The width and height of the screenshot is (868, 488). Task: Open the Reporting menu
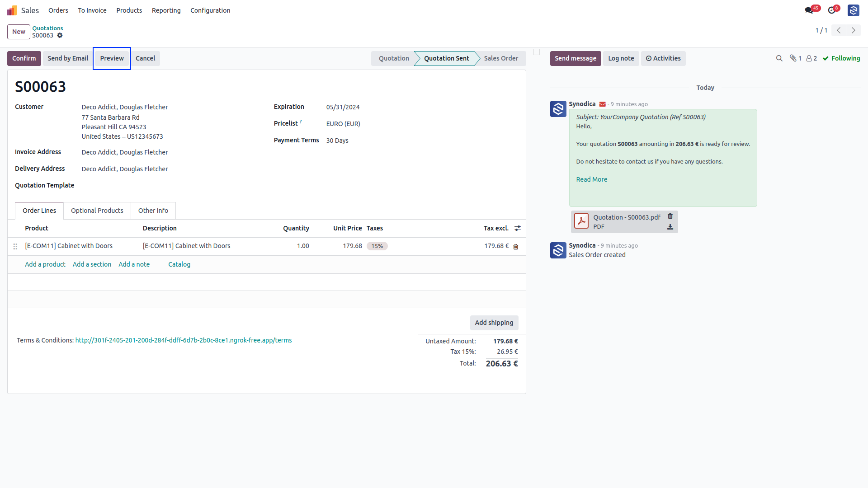166,10
